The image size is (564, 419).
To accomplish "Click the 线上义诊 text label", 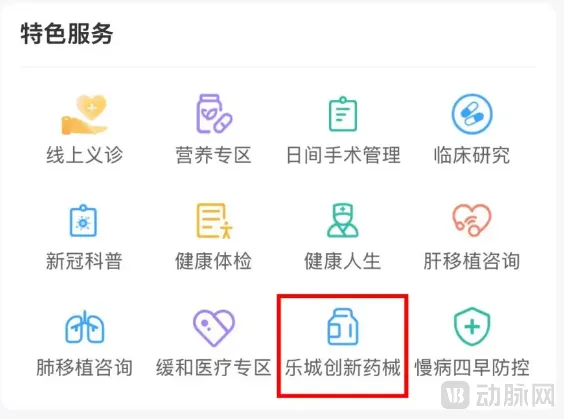I will 85,155.
